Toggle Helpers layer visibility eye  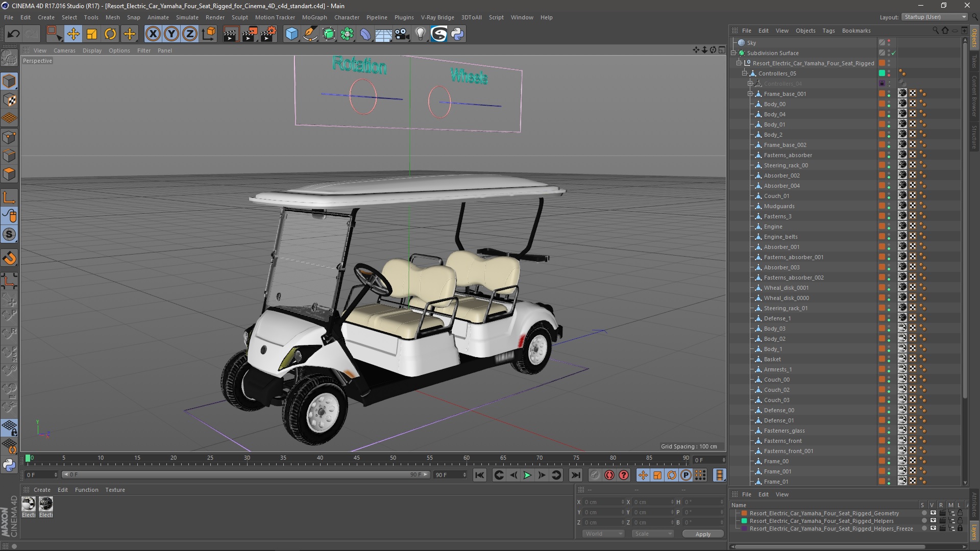tap(933, 521)
